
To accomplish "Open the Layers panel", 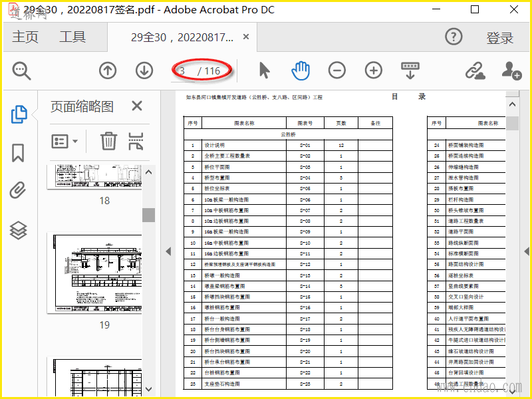I will point(19,230).
